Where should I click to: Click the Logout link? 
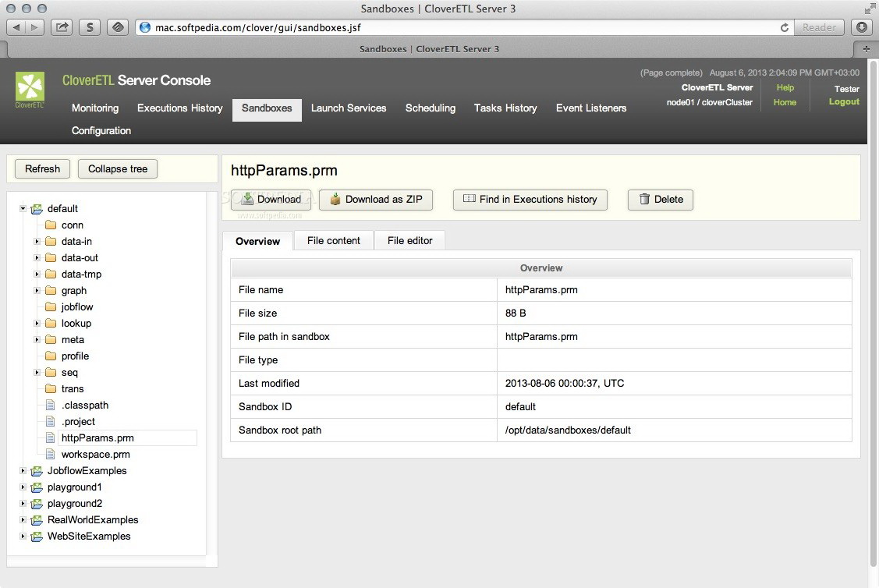[844, 101]
